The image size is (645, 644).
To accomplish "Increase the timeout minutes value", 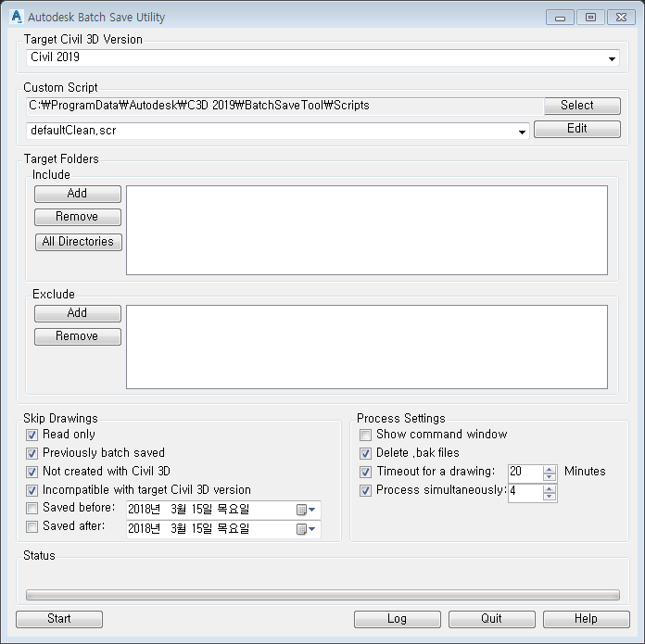I will point(550,469).
